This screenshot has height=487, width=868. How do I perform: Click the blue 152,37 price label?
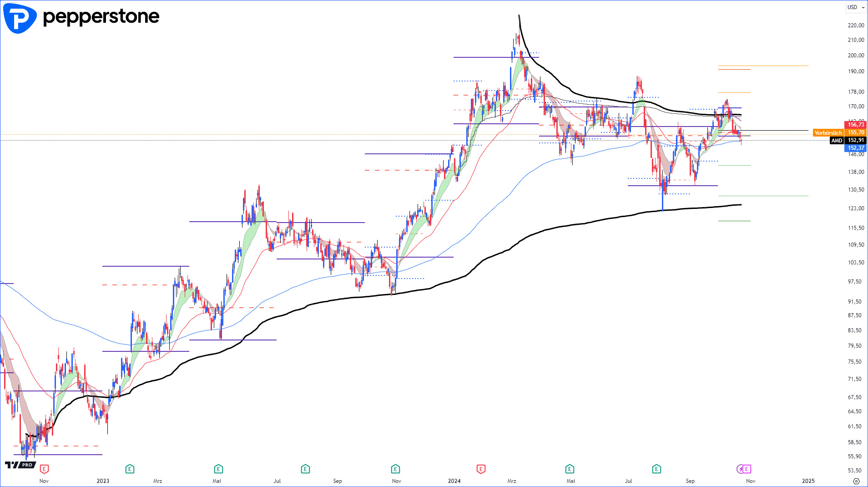(x=856, y=148)
